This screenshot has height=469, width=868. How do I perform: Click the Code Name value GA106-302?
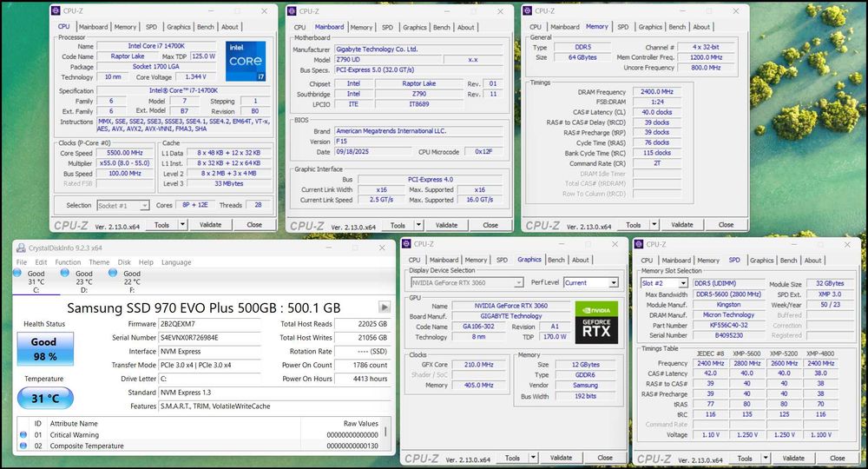tap(477, 327)
